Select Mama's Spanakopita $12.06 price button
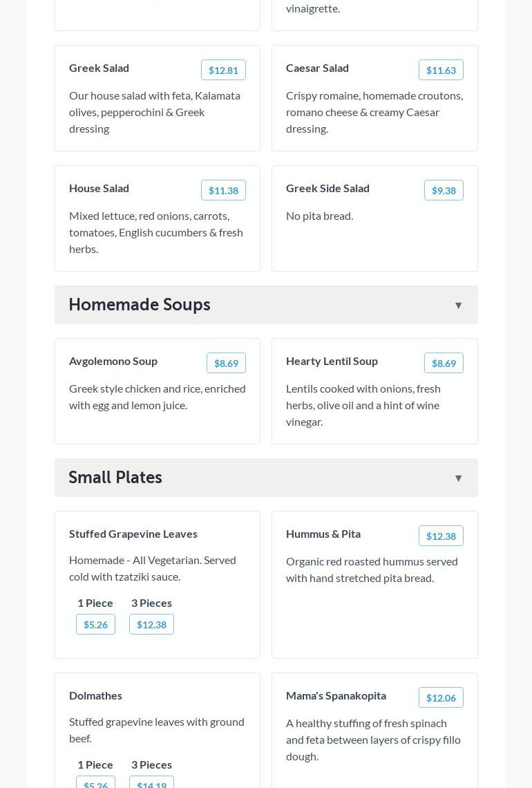 pos(441,697)
